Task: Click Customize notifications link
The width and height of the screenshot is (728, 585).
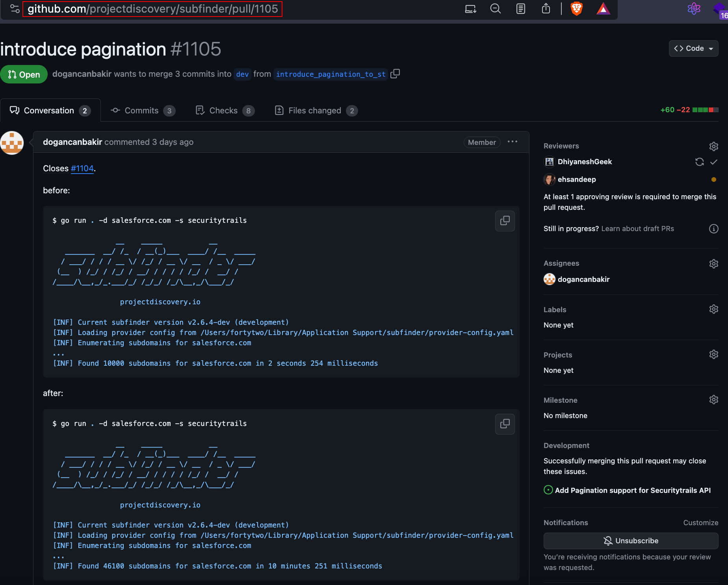Action: point(700,523)
